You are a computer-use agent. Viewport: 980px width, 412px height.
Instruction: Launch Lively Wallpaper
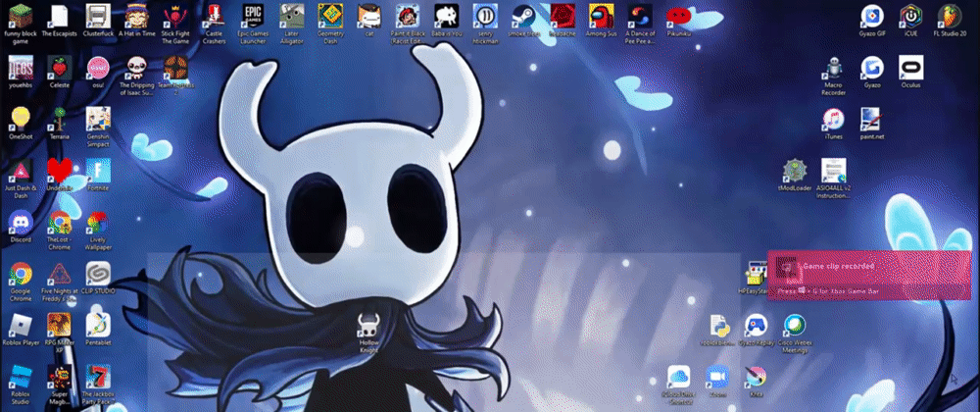coord(98,231)
